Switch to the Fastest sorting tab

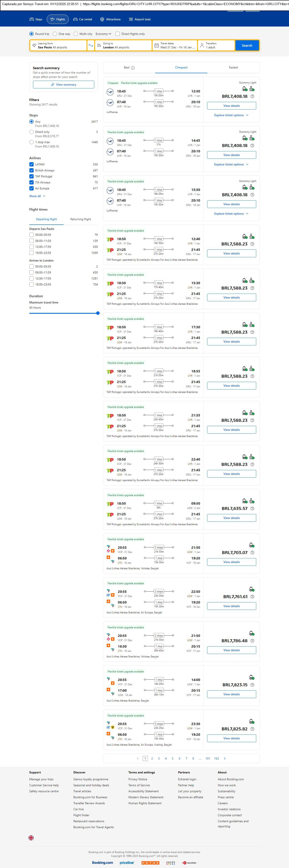(x=233, y=68)
